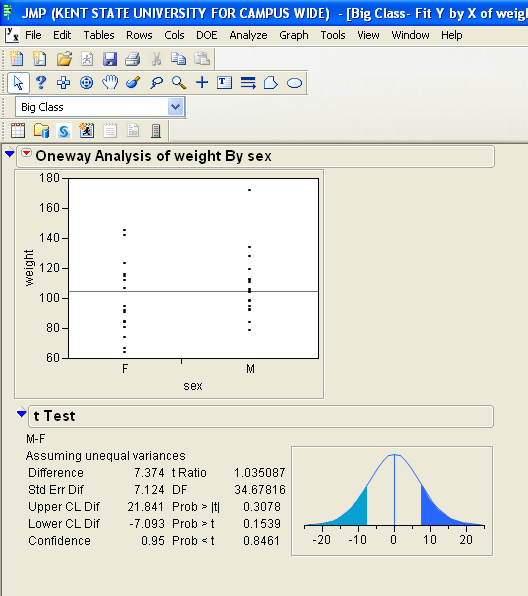Click the sex axis label

tap(193, 386)
